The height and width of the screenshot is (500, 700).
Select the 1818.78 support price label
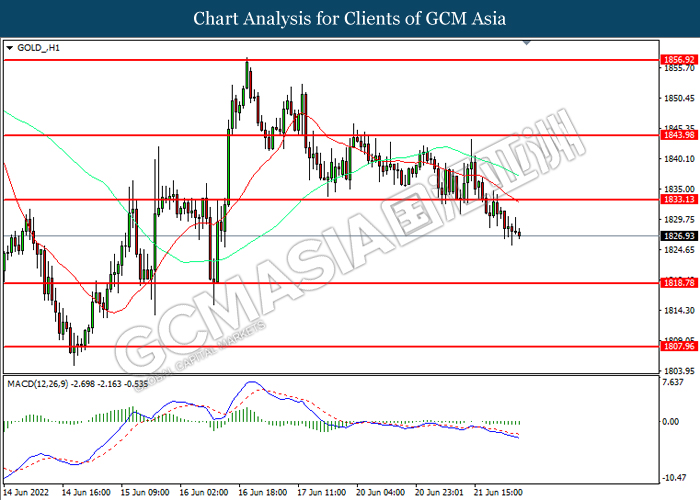tap(679, 283)
